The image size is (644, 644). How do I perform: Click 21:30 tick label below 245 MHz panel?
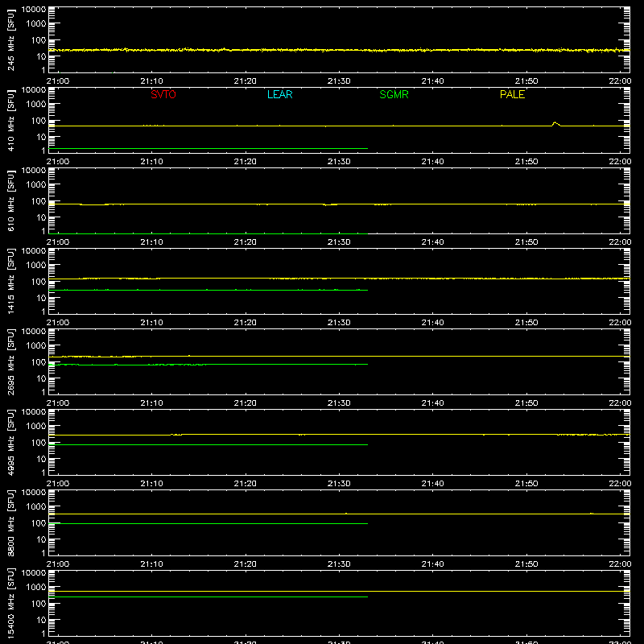[x=339, y=81]
